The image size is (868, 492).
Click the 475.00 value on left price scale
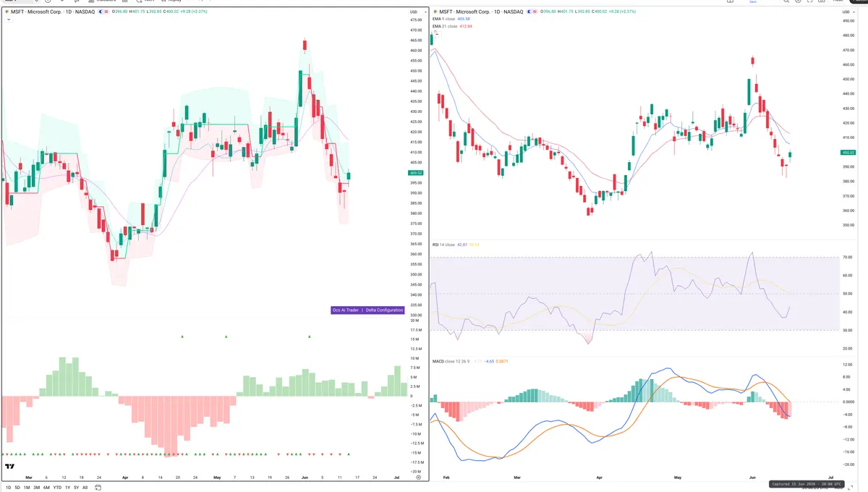[416, 20]
